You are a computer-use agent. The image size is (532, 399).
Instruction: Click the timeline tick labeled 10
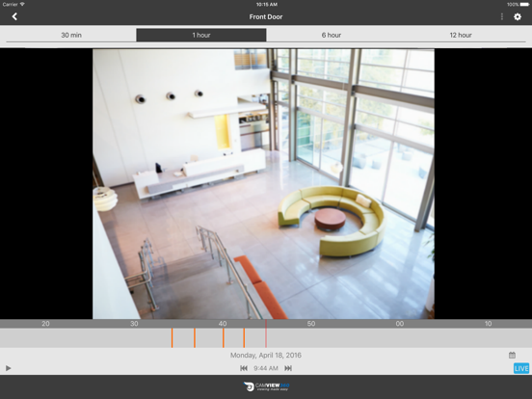pos(489,324)
